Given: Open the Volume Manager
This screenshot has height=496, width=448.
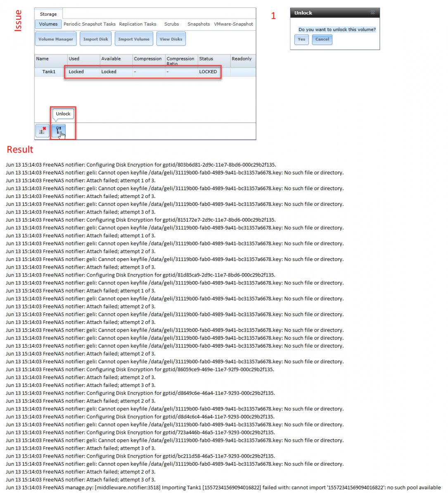Looking at the screenshot, I should coord(56,39).
